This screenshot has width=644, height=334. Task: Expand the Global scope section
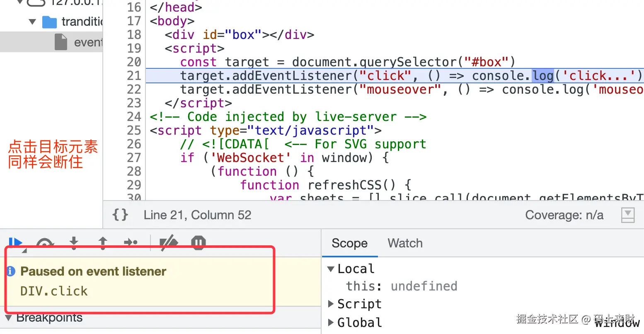331,322
